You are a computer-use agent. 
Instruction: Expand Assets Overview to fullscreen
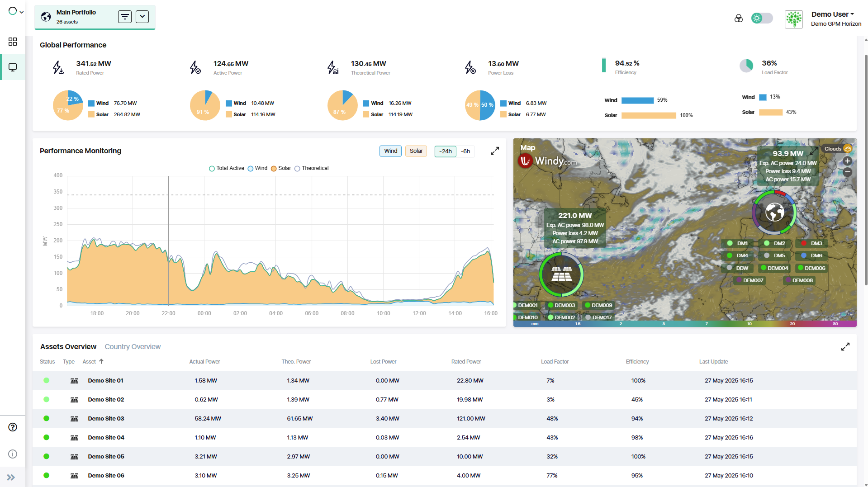pos(845,346)
